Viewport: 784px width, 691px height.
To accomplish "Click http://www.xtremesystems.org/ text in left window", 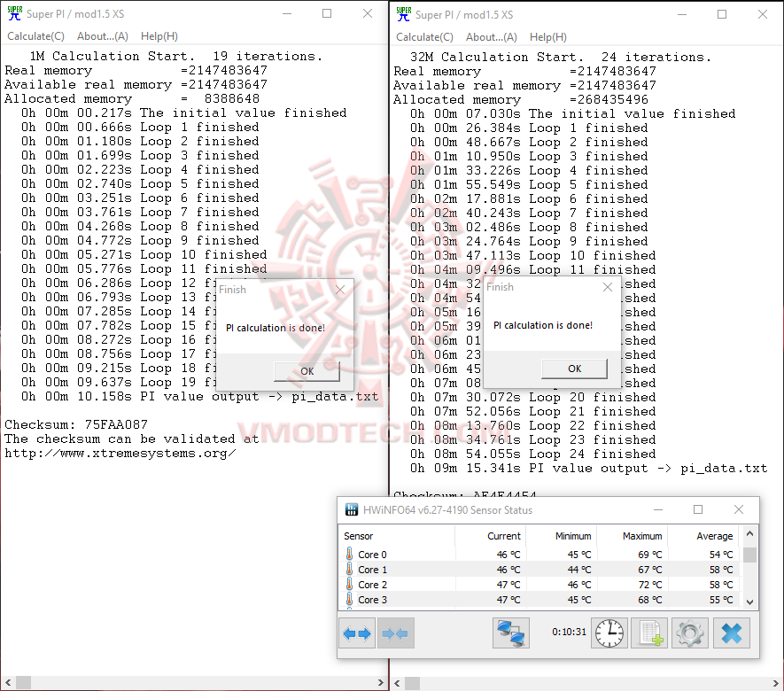I will click(x=120, y=453).
